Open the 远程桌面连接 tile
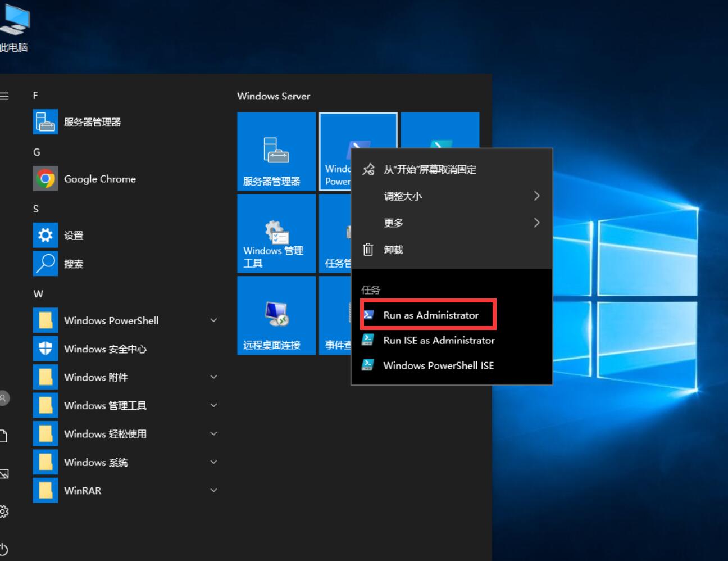728x561 pixels. click(x=276, y=316)
